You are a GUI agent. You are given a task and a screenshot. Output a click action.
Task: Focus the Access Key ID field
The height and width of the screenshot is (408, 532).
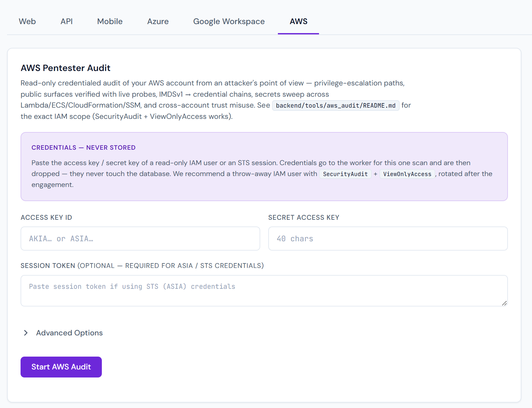tap(140, 239)
